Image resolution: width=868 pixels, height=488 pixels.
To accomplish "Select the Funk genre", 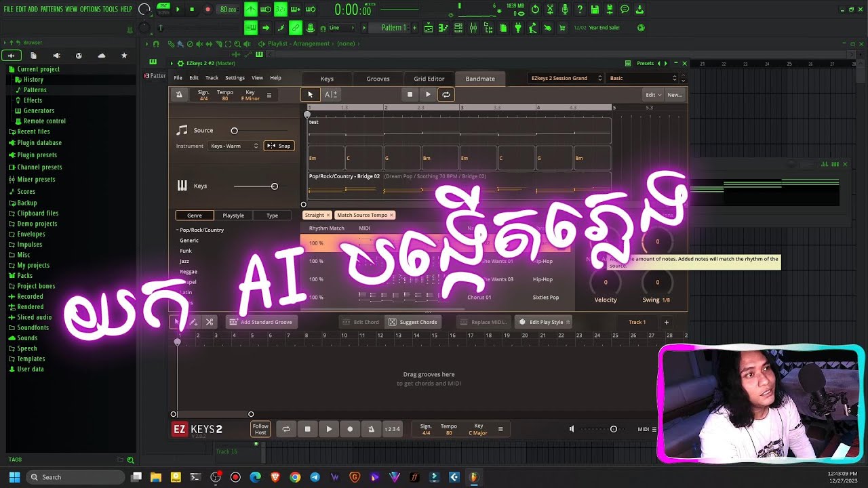I will 186,251.
